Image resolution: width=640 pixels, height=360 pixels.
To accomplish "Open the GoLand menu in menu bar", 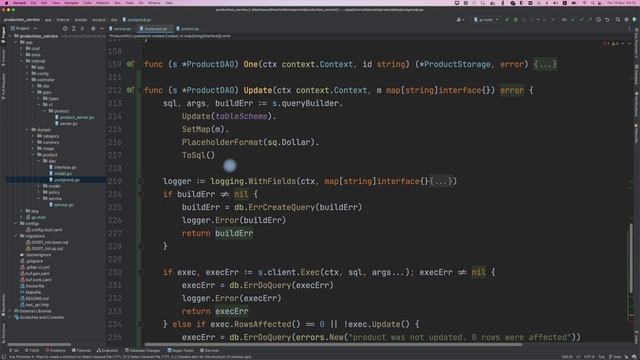I will point(19,3).
